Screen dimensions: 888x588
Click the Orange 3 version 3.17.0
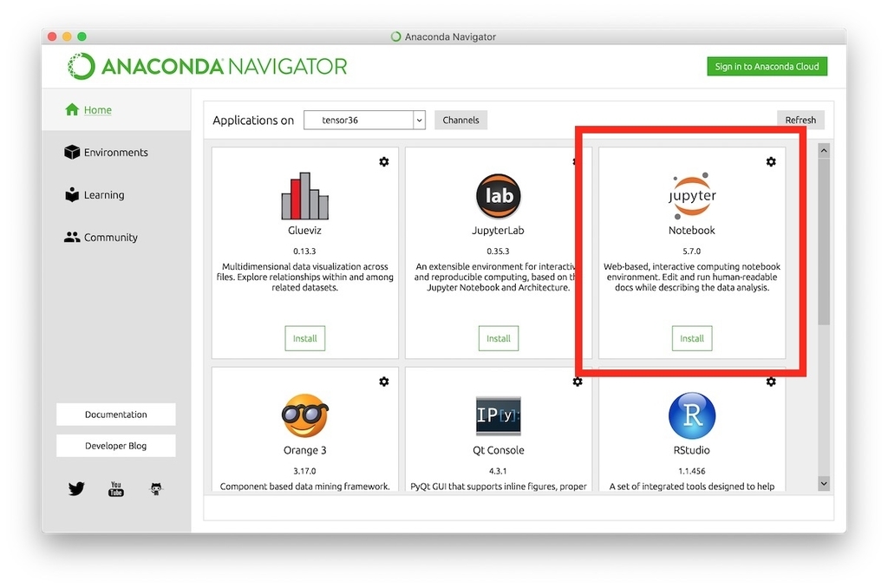pos(304,471)
